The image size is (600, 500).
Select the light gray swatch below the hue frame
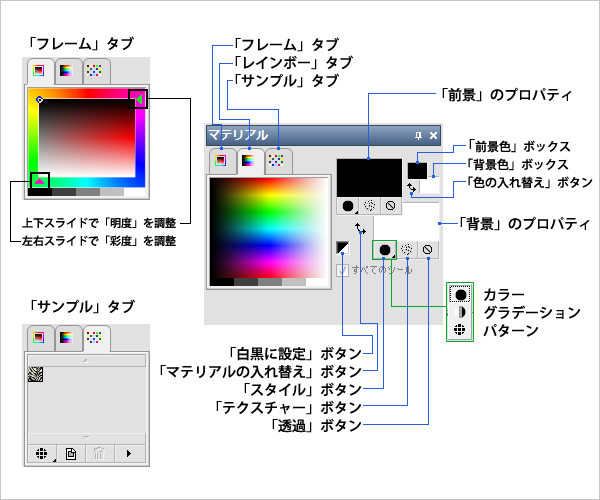pos(112,192)
